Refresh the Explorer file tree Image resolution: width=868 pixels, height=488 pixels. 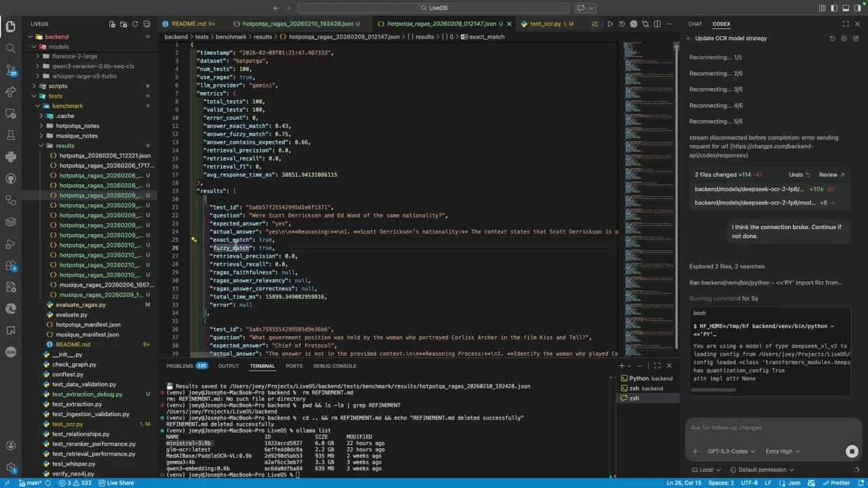134,24
